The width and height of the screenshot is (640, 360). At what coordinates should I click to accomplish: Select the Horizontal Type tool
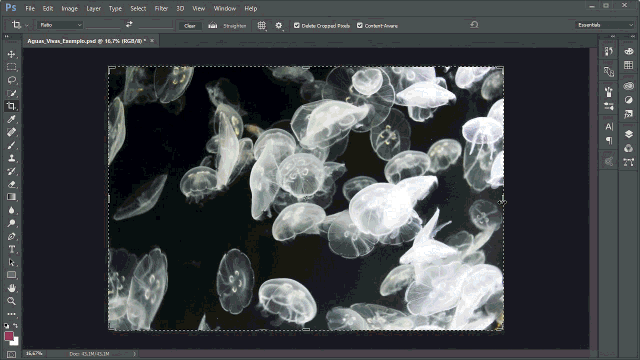tap(11, 249)
